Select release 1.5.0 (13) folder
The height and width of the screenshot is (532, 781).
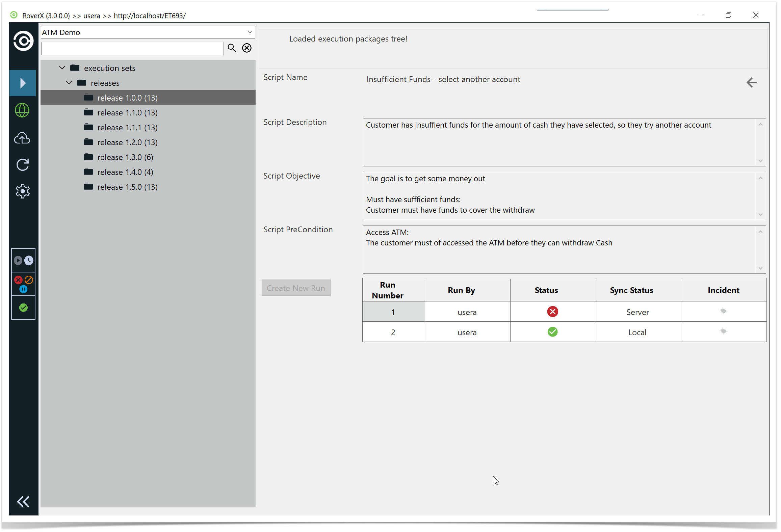127,187
